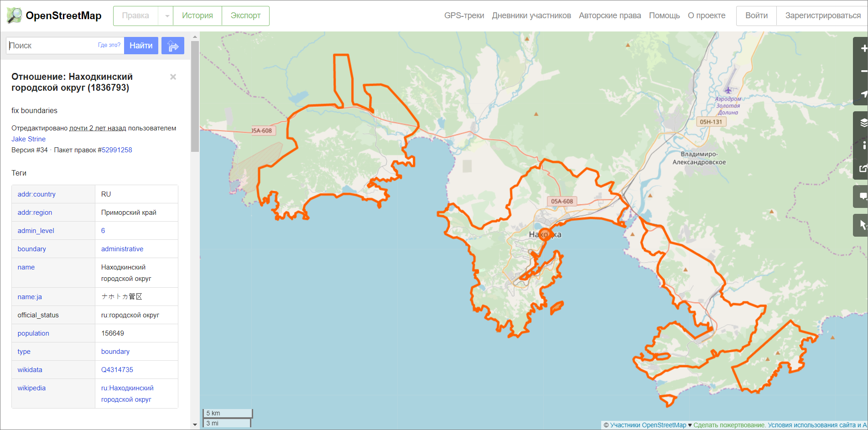This screenshot has height=430, width=868.
Task: Close the relation details sidebar
Action: point(173,77)
